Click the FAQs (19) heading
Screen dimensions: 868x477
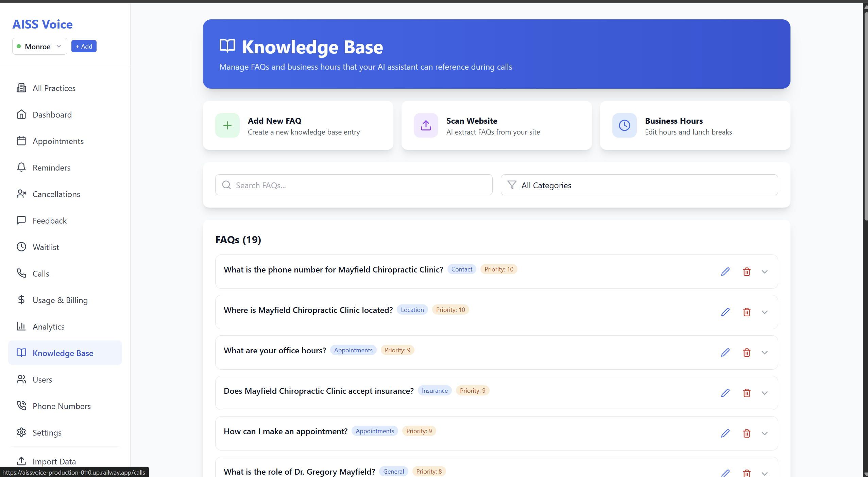pos(238,240)
